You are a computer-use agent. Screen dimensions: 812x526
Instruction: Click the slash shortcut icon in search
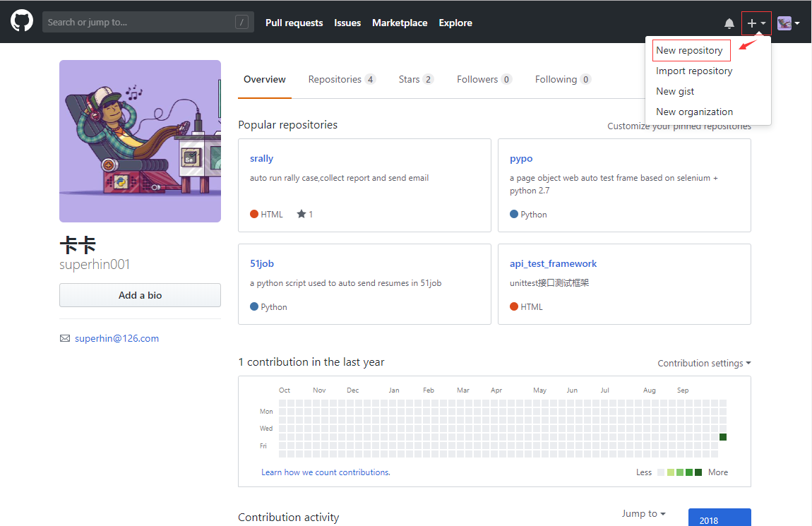pyautogui.click(x=241, y=23)
